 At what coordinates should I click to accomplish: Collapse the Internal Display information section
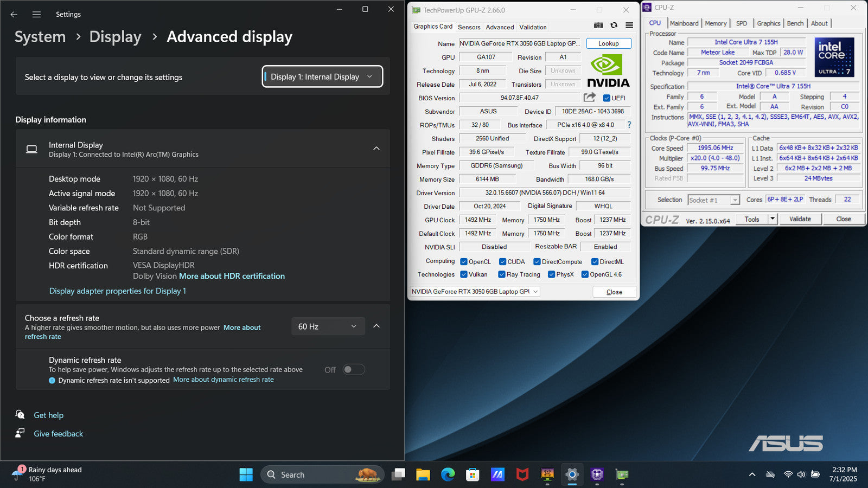pos(376,149)
